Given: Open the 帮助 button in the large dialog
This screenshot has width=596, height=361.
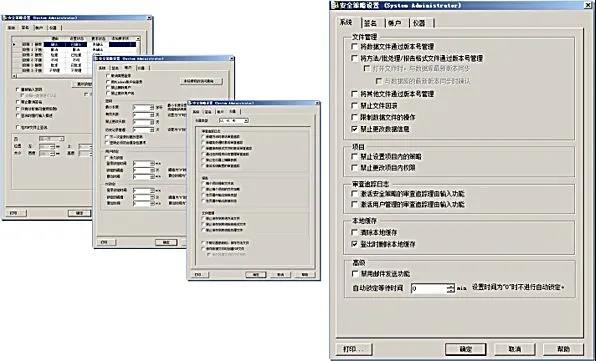Looking at the screenshot, I should (x=563, y=349).
